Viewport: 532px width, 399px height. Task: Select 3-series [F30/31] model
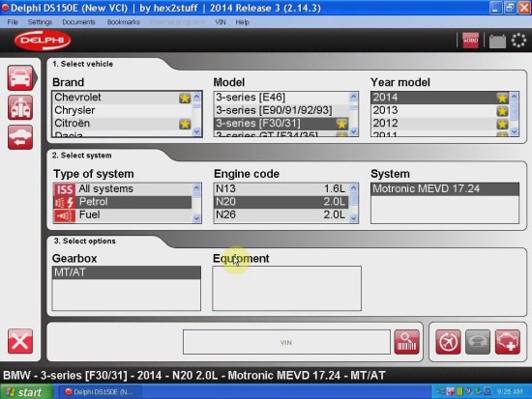point(281,123)
